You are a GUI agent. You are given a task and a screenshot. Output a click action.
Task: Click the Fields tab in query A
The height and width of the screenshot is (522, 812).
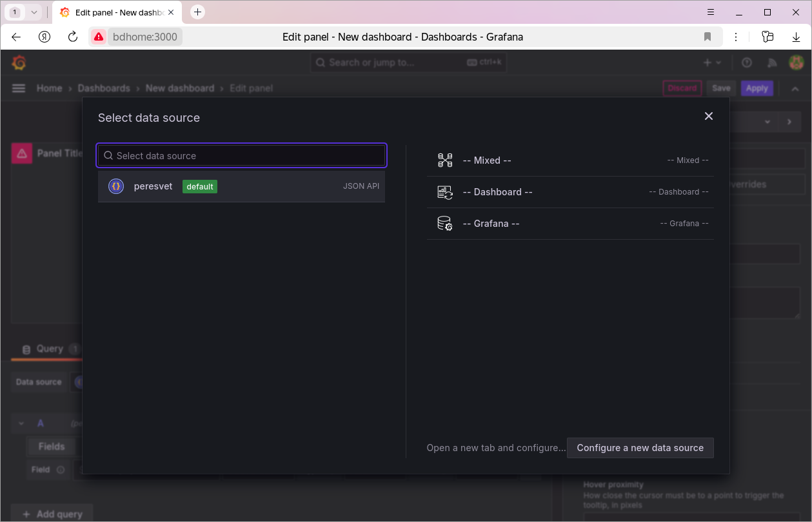(52, 447)
